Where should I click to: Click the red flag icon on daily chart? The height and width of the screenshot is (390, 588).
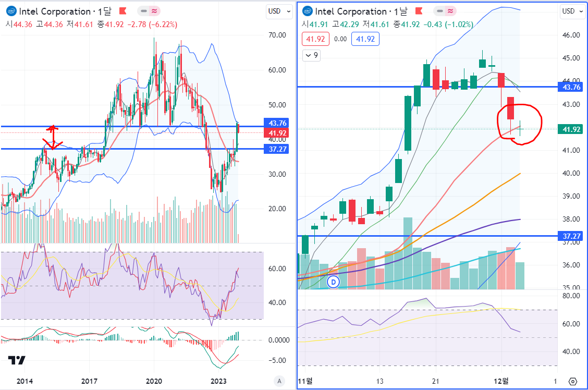pos(419,11)
